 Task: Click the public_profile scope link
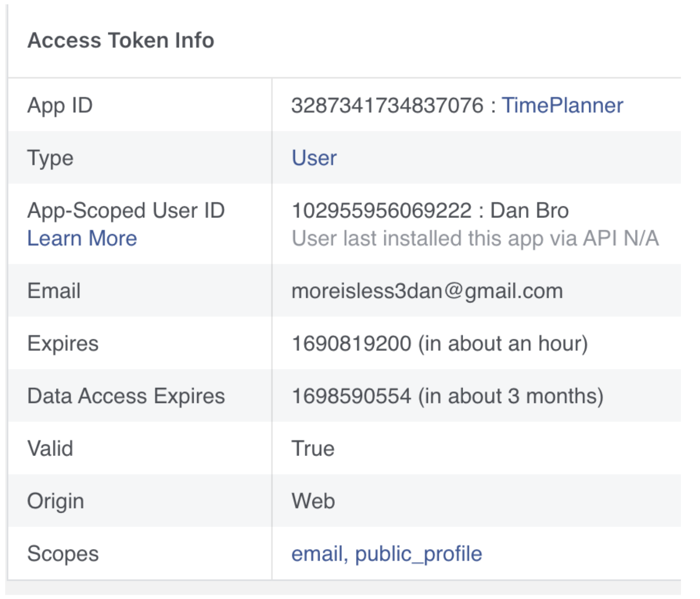[418, 553]
